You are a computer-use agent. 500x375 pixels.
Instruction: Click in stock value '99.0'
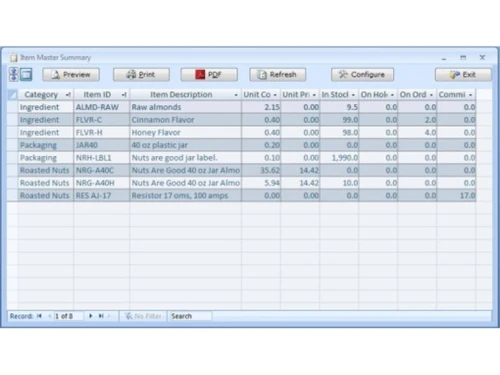(339, 120)
